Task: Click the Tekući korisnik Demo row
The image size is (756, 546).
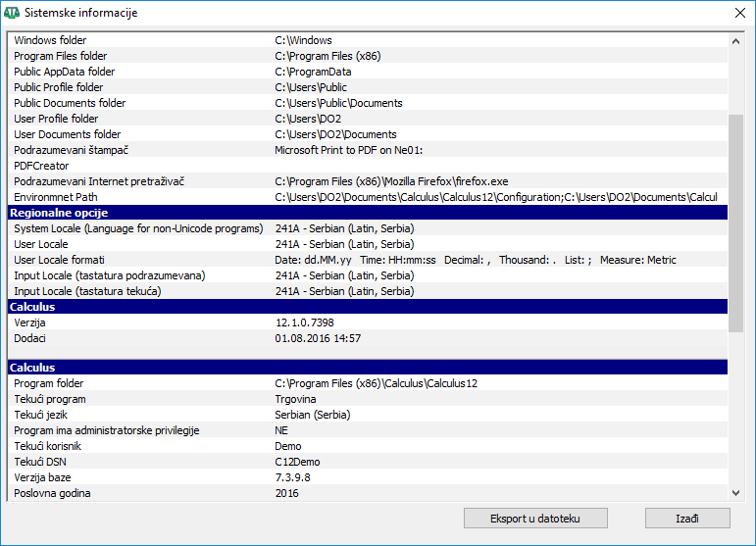Action: coord(367,446)
